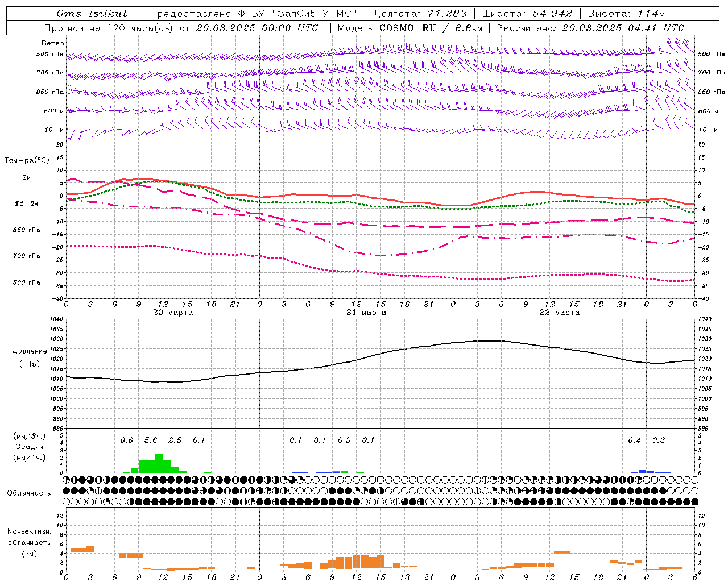Click the tallest green precipitation bar on 20 March
This screenshot has width=728, height=582.
159,463
